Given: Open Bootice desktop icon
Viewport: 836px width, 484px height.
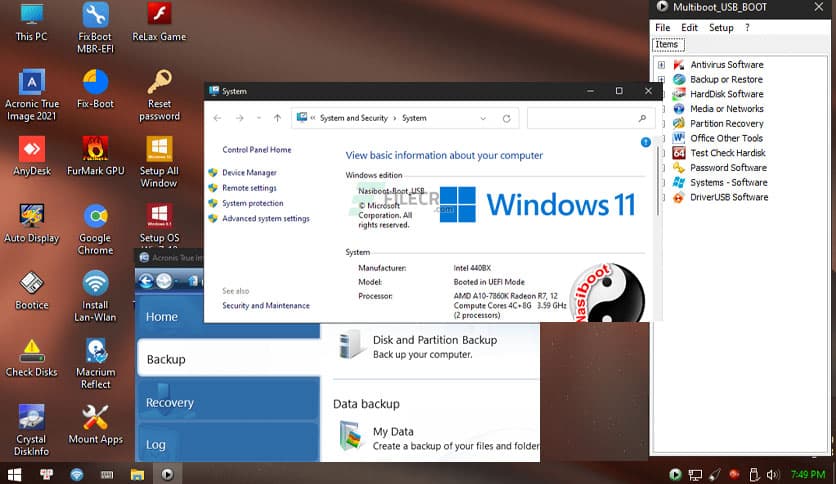Looking at the screenshot, I should click(31, 291).
